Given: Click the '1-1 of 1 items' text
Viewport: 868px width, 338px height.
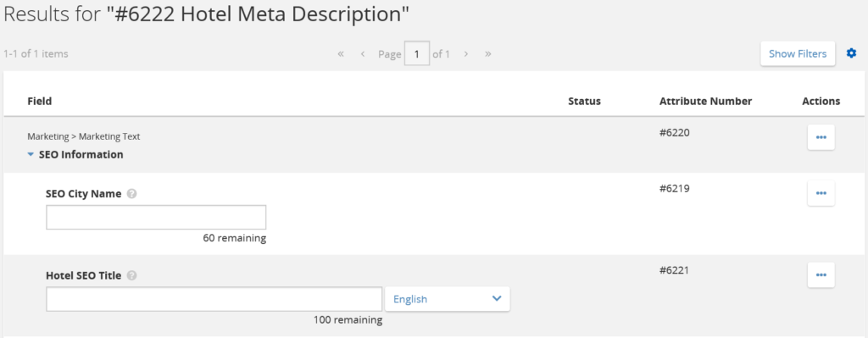Looking at the screenshot, I should coord(36,53).
